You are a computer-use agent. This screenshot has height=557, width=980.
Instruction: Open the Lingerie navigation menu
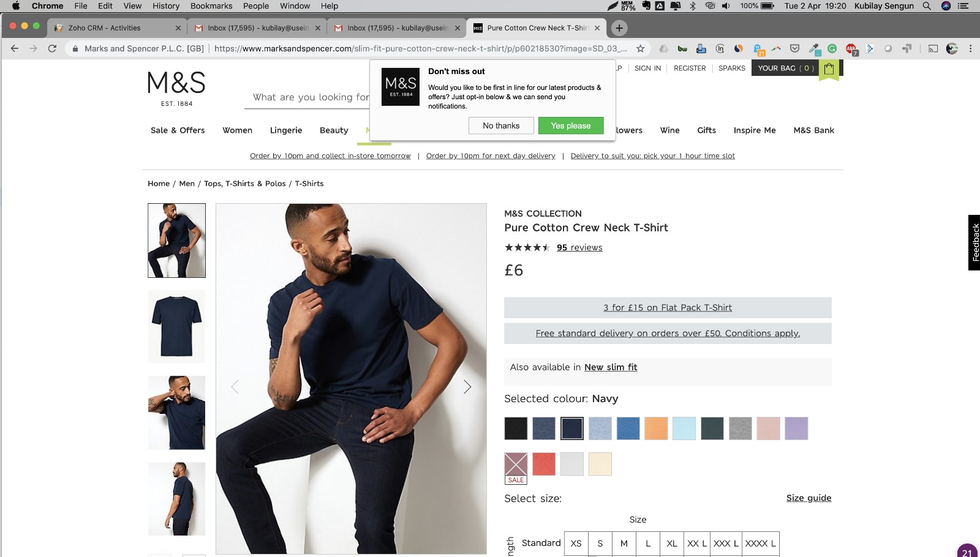pyautogui.click(x=286, y=130)
